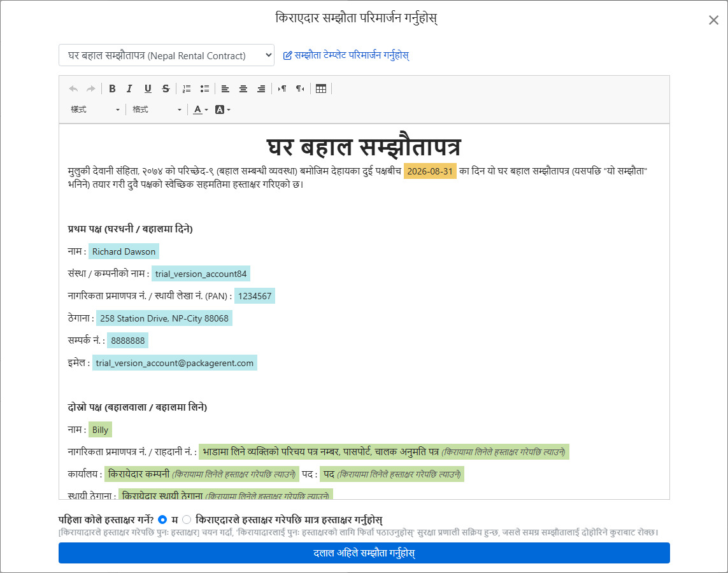Click the blue broker sign contract button

coord(364,553)
